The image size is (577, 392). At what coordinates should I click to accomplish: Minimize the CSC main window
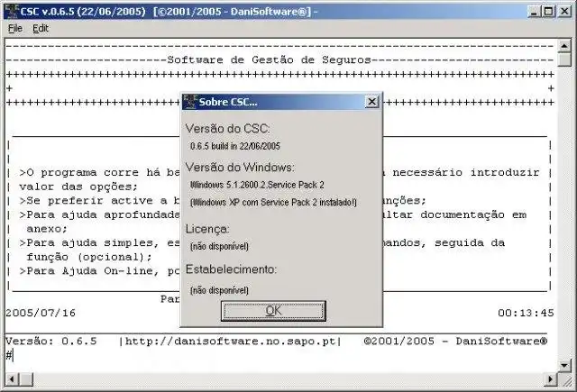[534, 12]
